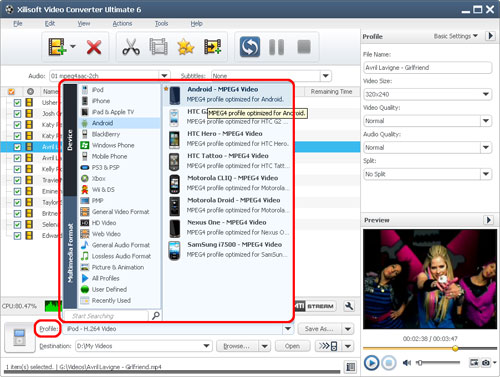Open the Audio track dropdown
Viewport: 500px width, 377px height.
click(164, 76)
